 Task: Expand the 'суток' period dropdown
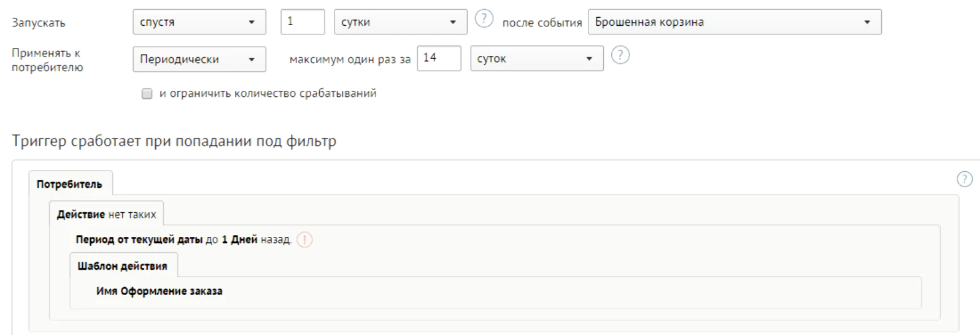(537, 59)
